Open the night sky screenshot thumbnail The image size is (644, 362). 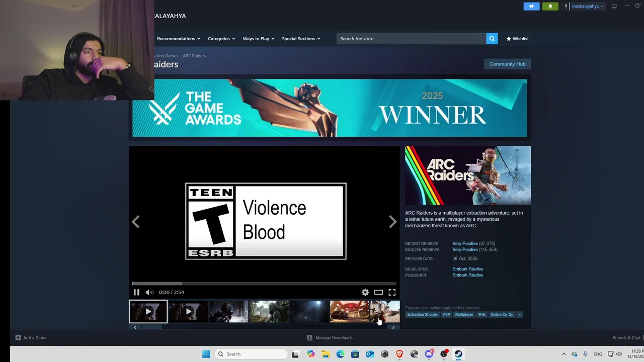click(309, 312)
